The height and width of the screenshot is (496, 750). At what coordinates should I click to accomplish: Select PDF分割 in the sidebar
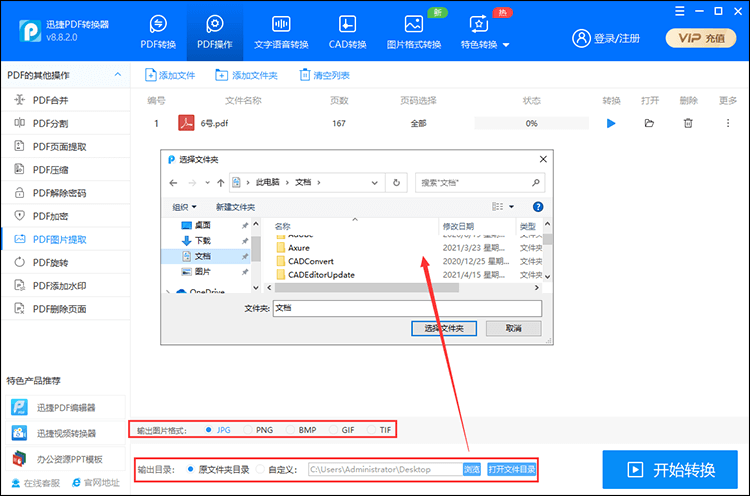(x=66, y=123)
